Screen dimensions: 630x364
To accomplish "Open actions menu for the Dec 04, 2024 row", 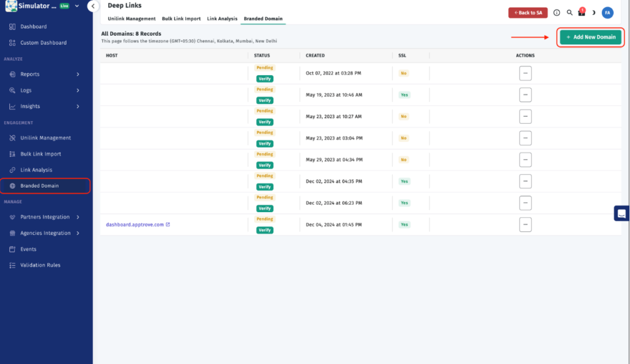I will pos(525,224).
